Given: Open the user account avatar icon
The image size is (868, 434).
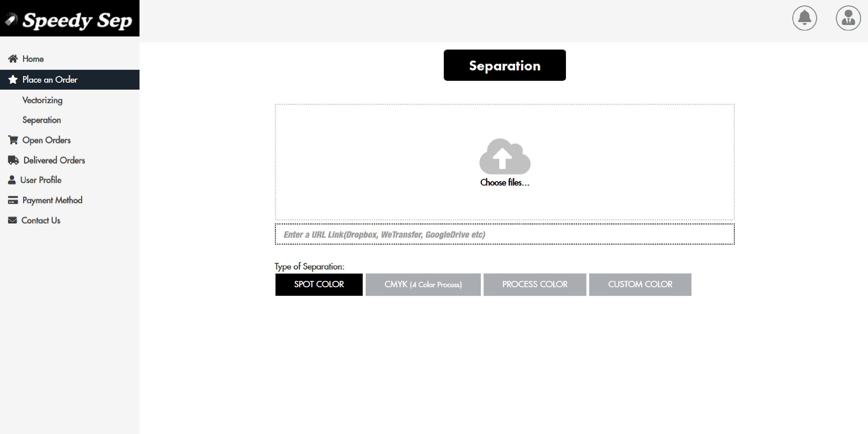Looking at the screenshot, I should pos(848,18).
